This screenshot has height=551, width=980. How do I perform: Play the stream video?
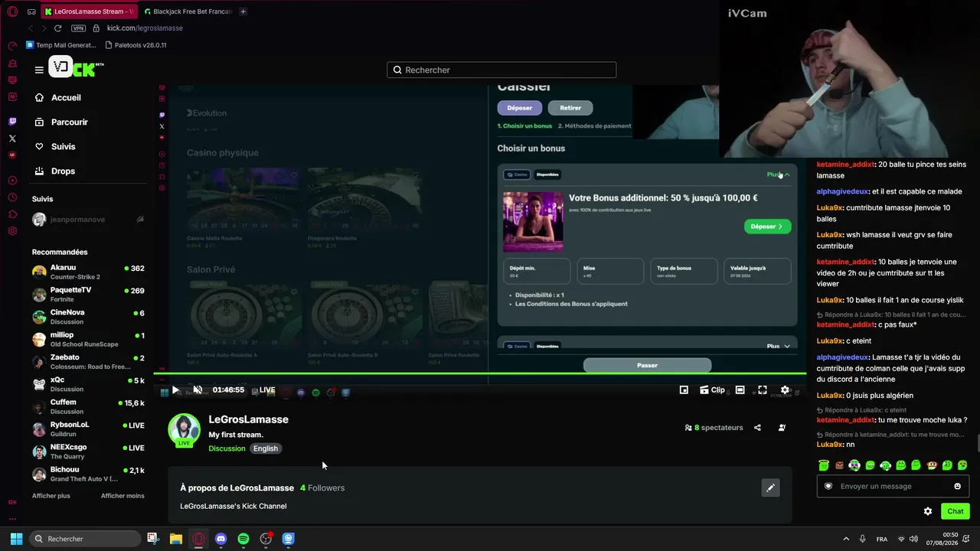click(x=175, y=390)
